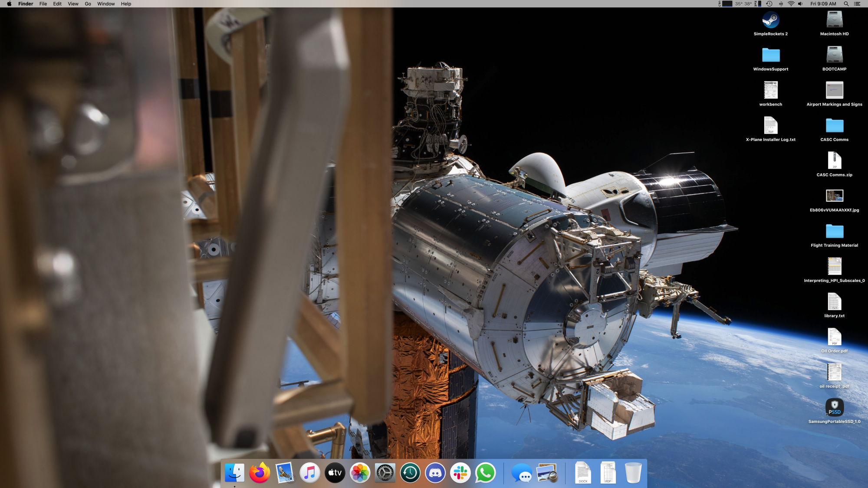Viewport: 868px width, 488px height.
Task: Select the Macintosh HD drive icon
Action: (x=835, y=20)
